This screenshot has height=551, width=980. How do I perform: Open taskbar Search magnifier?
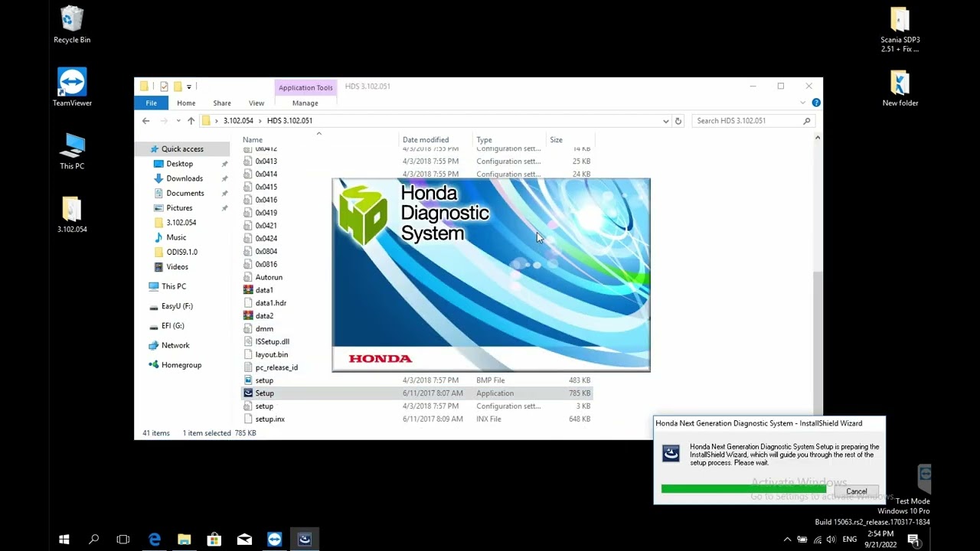(x=93, y=540)
